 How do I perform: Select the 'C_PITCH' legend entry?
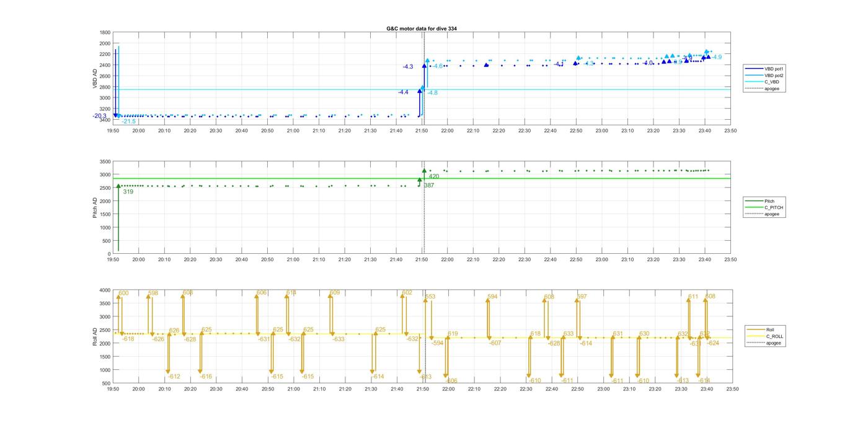tap(773, 207)
